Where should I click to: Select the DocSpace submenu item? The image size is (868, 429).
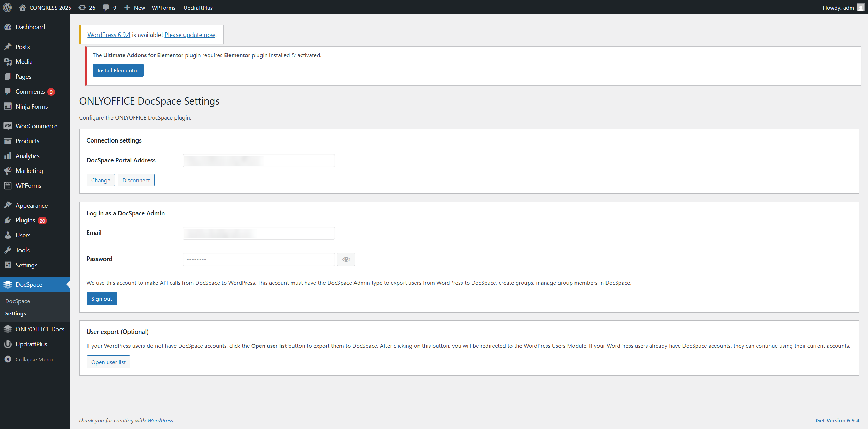point(17,301)
